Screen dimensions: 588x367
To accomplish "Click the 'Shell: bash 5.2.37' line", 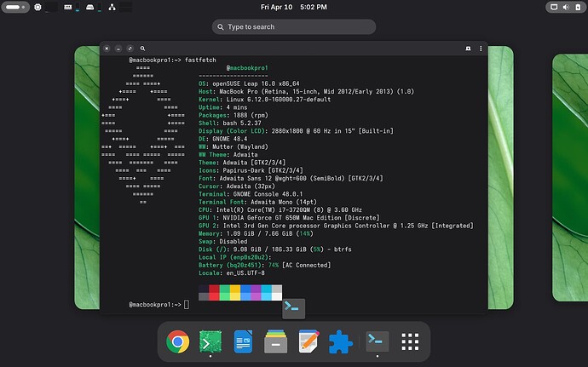I will point(230,123).
